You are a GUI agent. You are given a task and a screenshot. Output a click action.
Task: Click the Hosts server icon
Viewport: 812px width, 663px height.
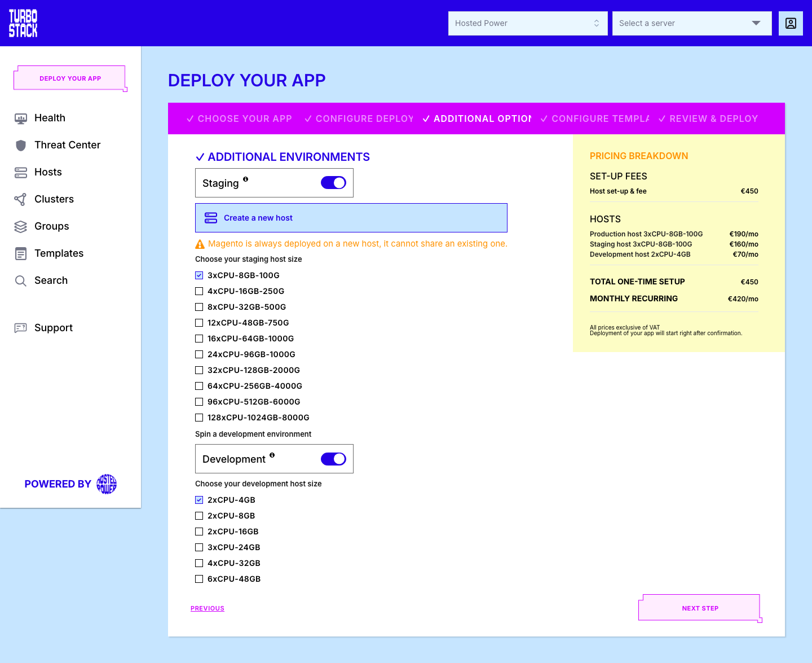pos(21,173)
